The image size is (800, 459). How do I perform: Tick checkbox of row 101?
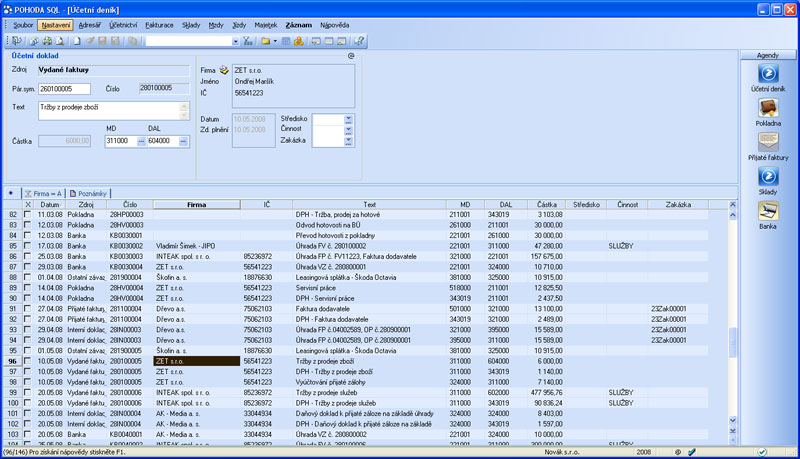tap(27, 414)
